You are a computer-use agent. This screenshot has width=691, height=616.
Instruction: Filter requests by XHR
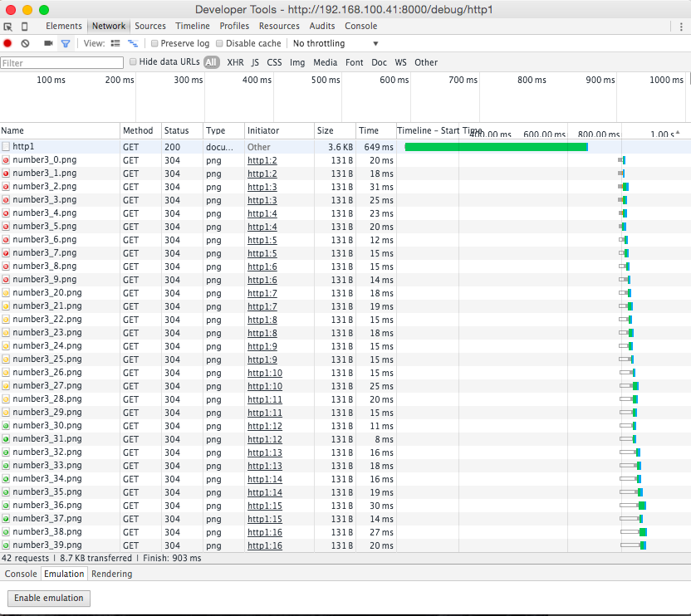pyautogui.click(x=235, y=62)
